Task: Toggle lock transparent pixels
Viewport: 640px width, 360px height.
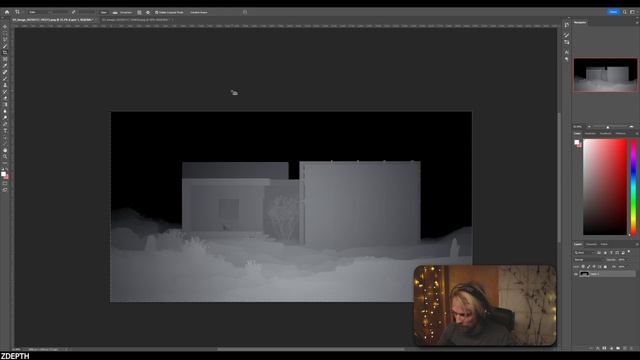Action: (x=583, y=267)
